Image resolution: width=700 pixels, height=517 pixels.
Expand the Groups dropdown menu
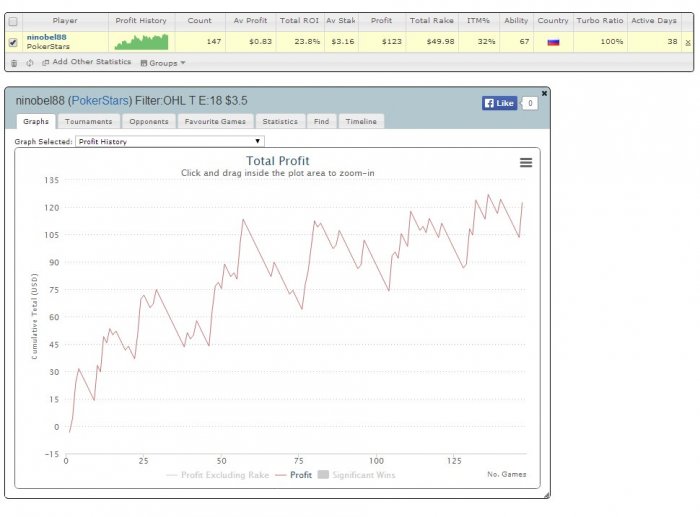pos(163,63)
